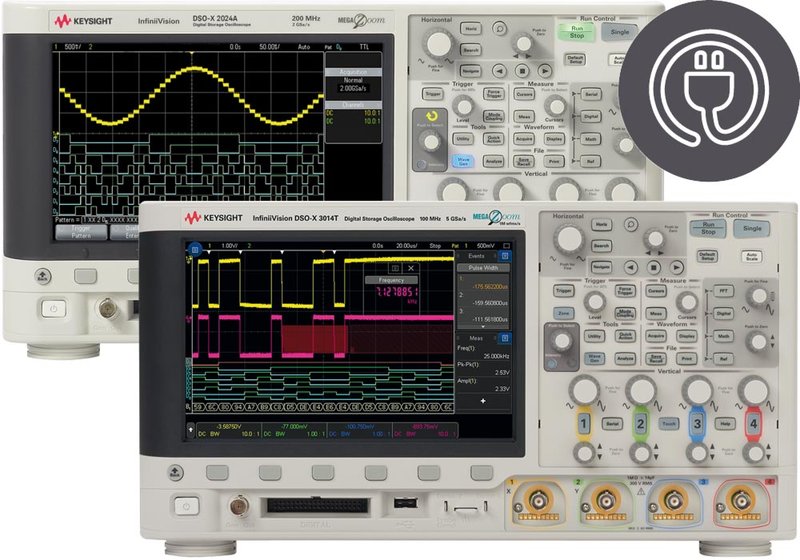Viewport: 800px width, 560px height.
Task: Close the Frequency popup on the 3014T screen
Action: [411, 268]
